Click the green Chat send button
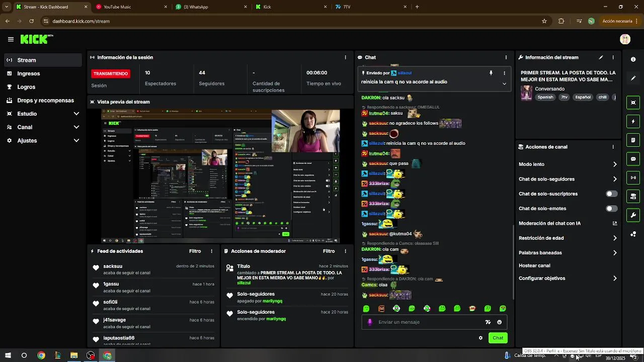The image size is (644, 362). [x=498, y=338]
